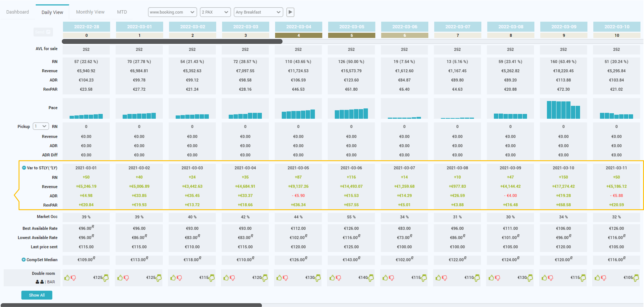Select the 2022-03-04 date header
This screenshot has height=307, width=644.
(299, 27)
